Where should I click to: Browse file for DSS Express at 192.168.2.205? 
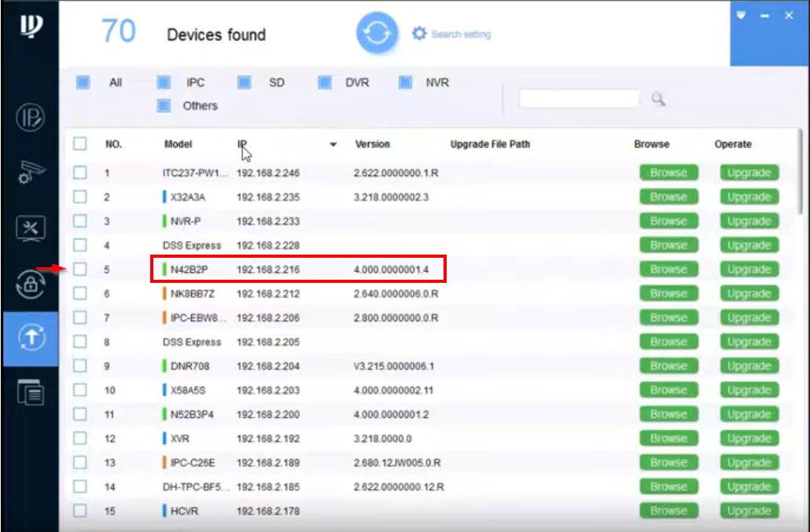tap(668, 342)
